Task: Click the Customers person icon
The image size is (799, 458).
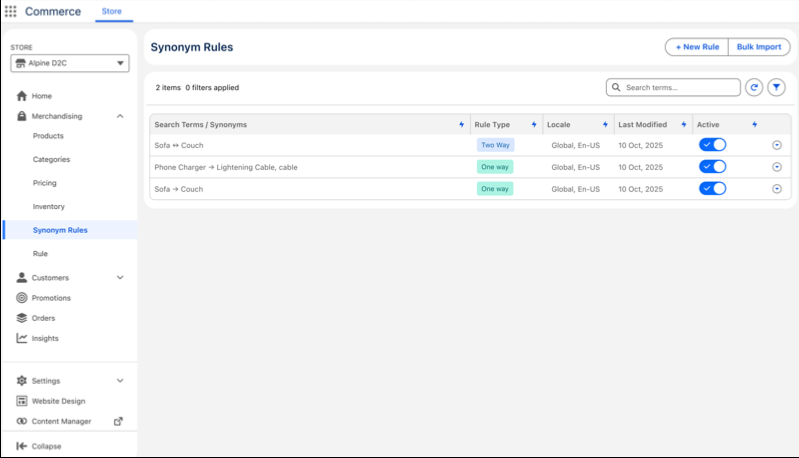Action: point(21,278)
